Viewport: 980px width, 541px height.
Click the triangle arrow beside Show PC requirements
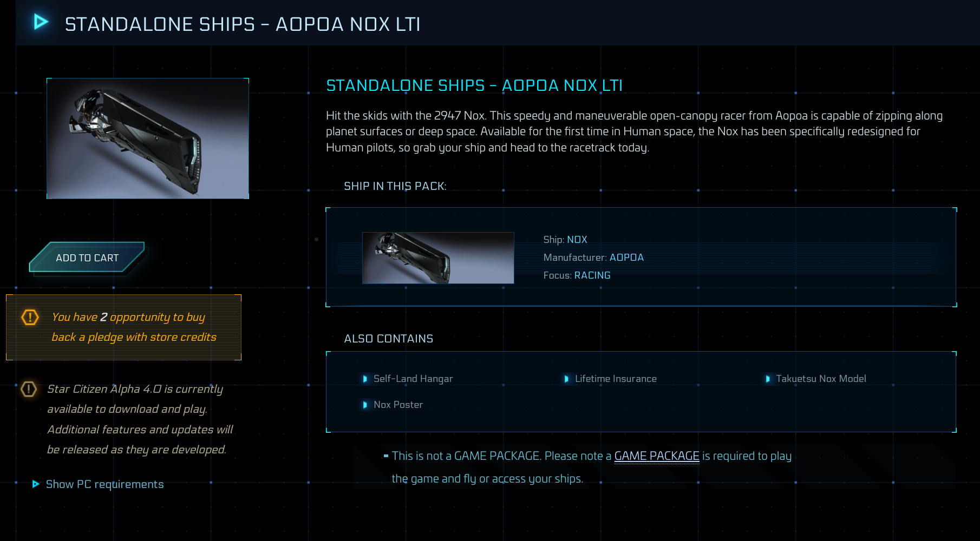36,484
